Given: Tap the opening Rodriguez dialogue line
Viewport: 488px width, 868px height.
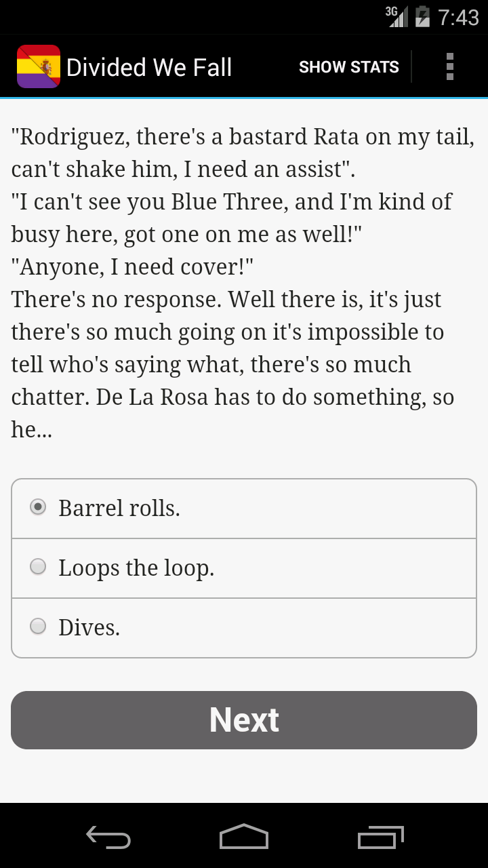Looking at the screenshot, I should tap(243, 153).
